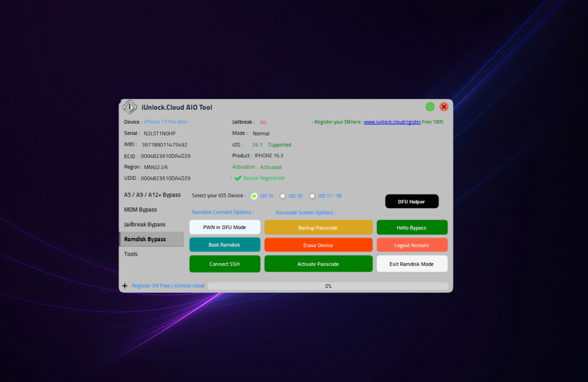Open the www.iunlock.cloud/rgister link
Image resolution: width=588 pixels, height=382 pixels.
pyautogui.click(x=392, y=122)
